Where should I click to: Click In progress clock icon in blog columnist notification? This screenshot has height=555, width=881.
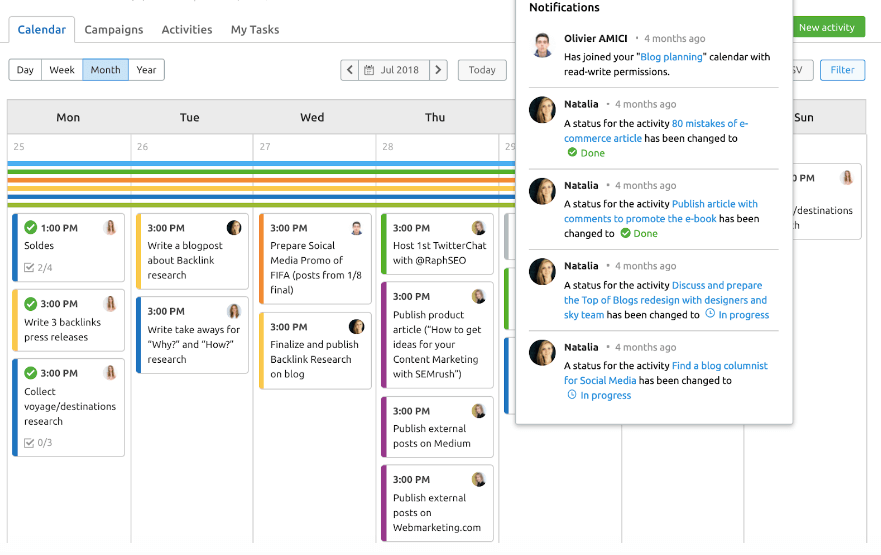(571, 394)
